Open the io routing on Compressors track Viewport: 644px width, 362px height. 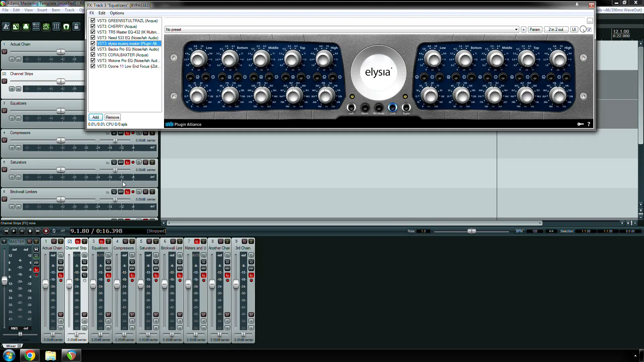click(114, 133)
